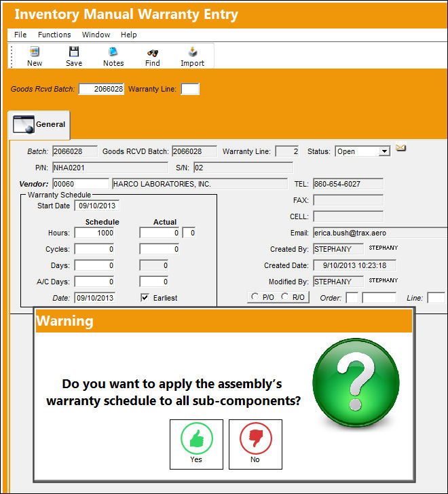This screenshot has width=448, height=494.
Task: Click the Schedule Hours field
Action: [94, 233]
